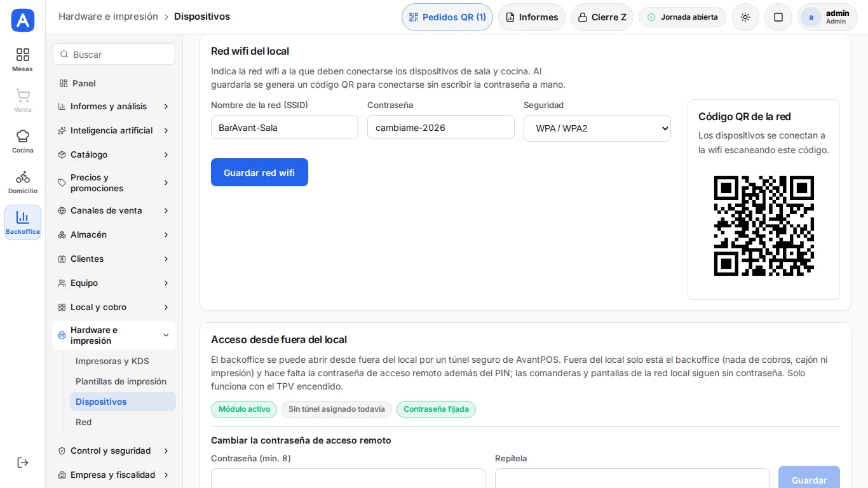Click Guardar red wifi button
868x488 pixels.
point(259,172)
